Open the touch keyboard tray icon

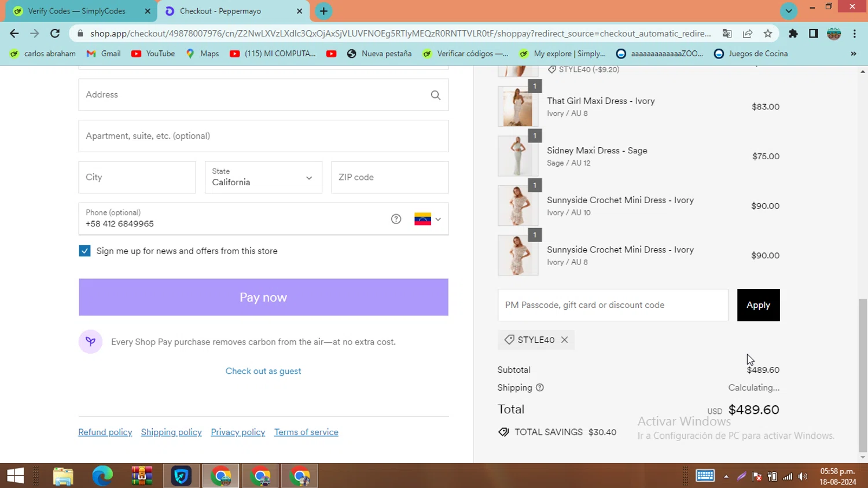point(705,476)
